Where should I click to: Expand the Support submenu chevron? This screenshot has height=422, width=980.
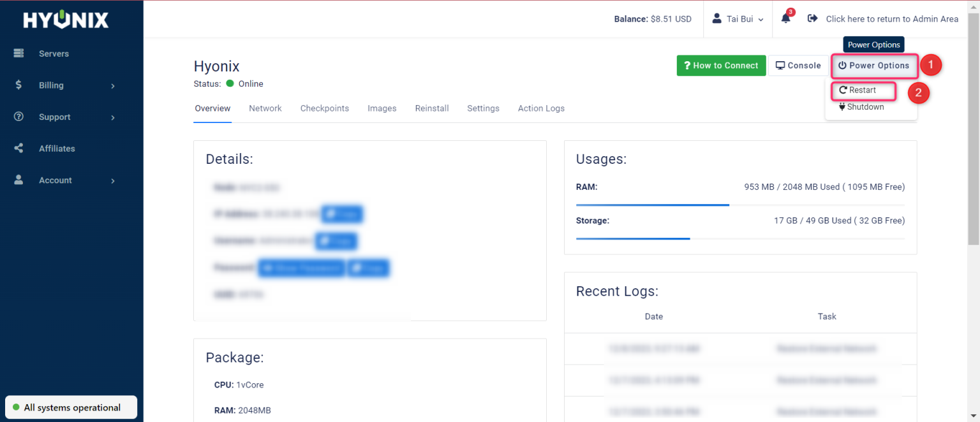click(x=113, y=117)
